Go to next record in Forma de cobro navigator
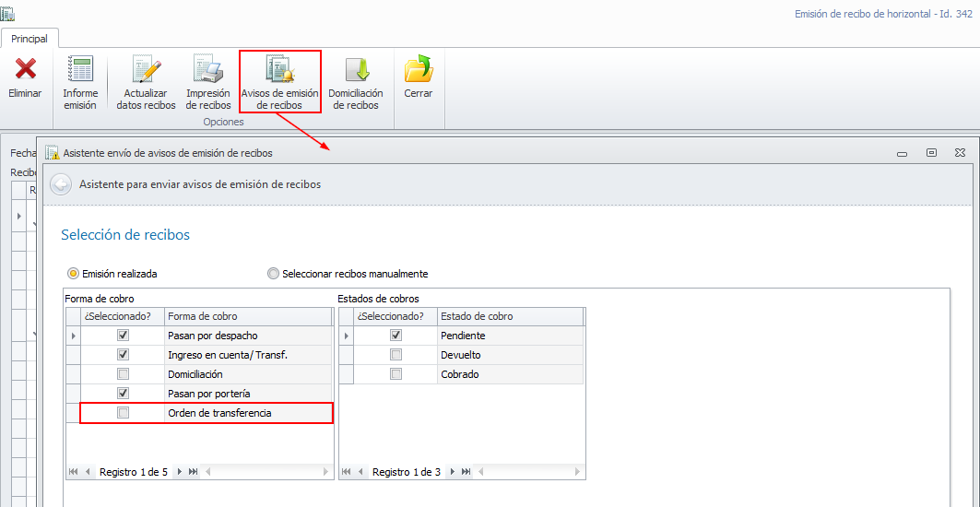 [x=180, y=471]
